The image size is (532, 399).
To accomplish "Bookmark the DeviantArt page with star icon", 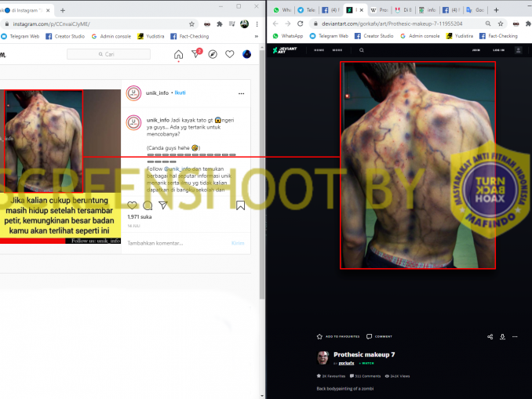I will click(501, 24).
